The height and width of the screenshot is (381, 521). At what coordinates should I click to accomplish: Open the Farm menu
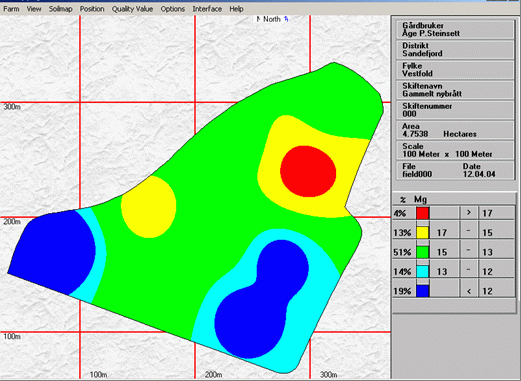pyautogui.click(x=11, y=9)
